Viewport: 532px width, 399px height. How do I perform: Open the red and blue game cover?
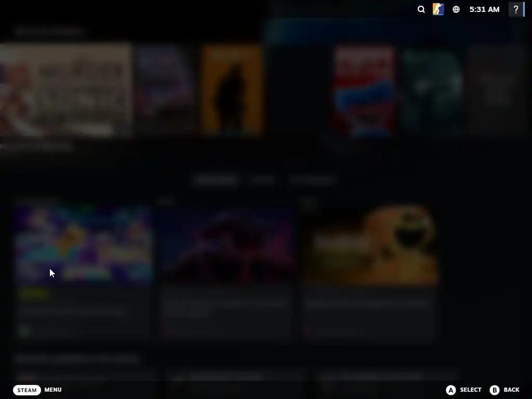pos(365,91)
